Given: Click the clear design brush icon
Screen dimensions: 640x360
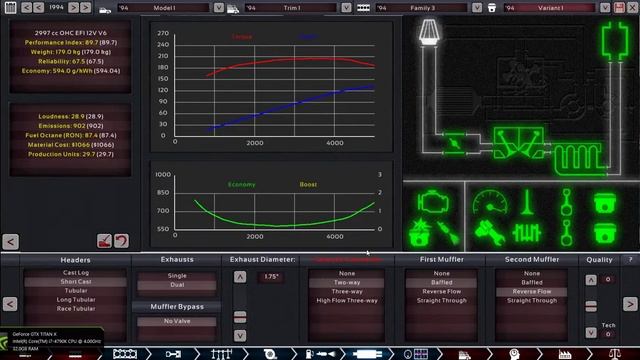Looking at the screenshot, I should 104,241.
